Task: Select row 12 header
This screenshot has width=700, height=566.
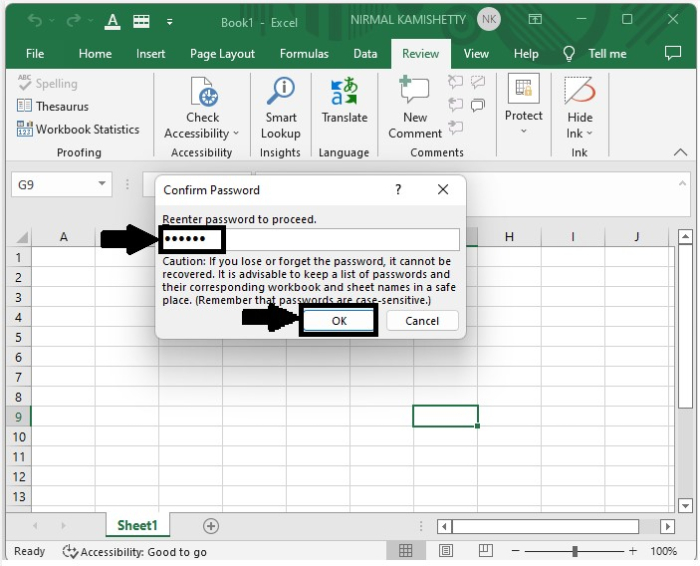Action: coord(18,477)
